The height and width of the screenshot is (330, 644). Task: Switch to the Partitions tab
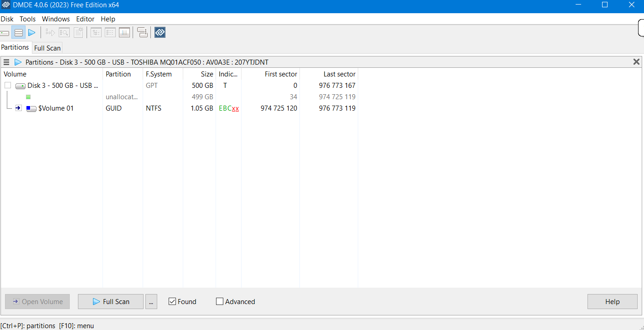(x=15, y=47)
